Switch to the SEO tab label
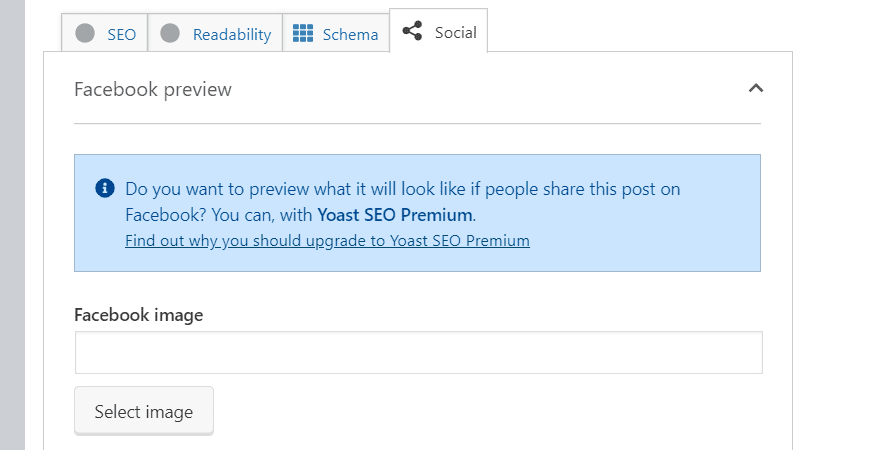The height and width of the screenshot is (450, 896). point(122,34)
